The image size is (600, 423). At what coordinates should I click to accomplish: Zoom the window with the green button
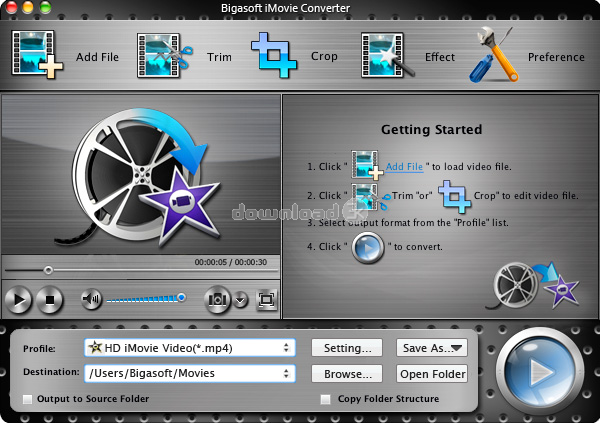[x=46, y=7]
